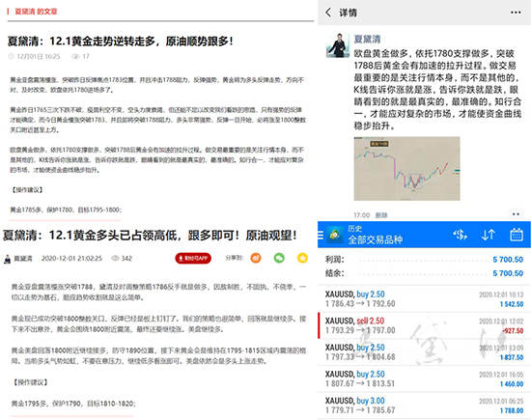This screenshot has width=531, height=420.
Task: Select the XAUUSD buy 2.50 trade 1797.33 → 1804.68
Action: coord(424,352)
